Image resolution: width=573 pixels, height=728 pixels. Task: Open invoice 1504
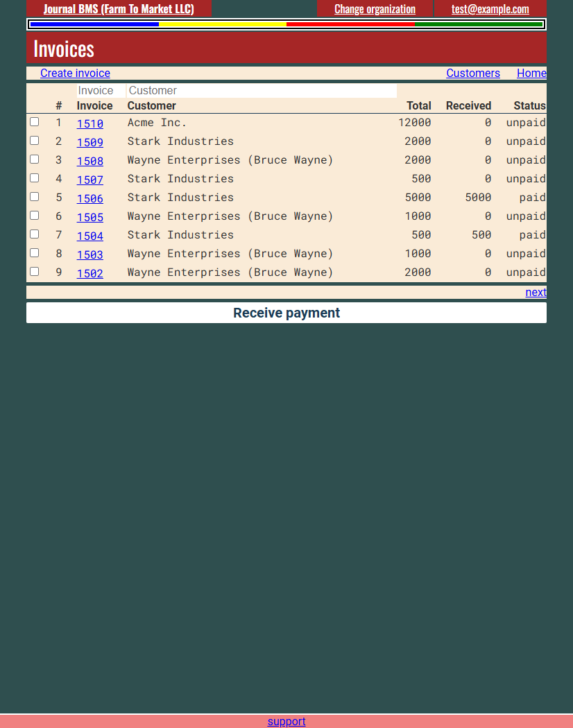pos(89,236)
